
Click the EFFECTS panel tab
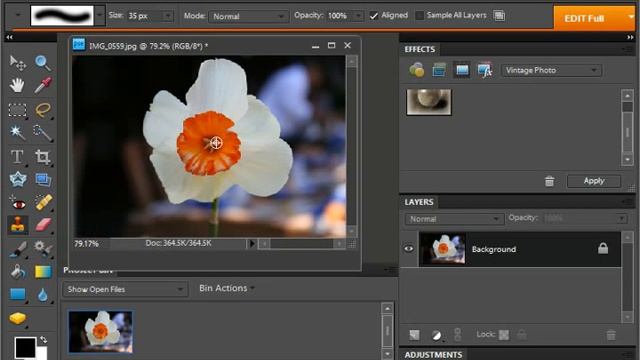420,49
